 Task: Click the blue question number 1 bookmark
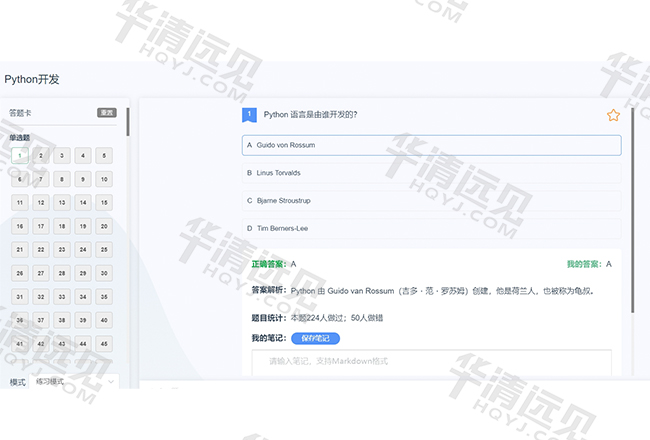[249, 115]
